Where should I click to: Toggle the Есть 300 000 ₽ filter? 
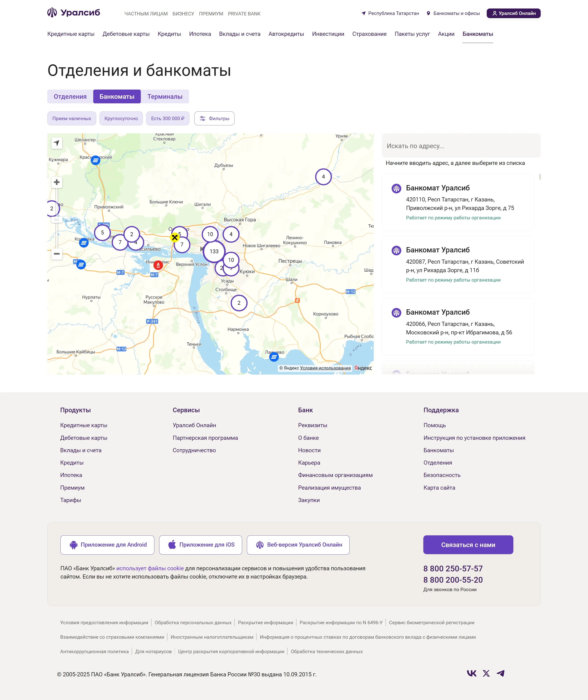(x=167, y=118)
